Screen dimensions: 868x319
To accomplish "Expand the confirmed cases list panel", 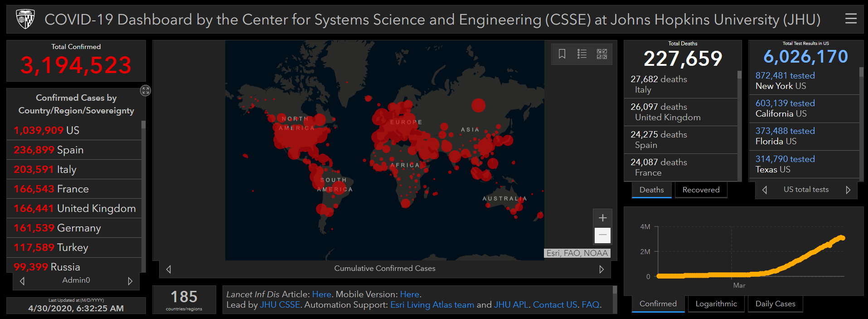I will (145, 90).
